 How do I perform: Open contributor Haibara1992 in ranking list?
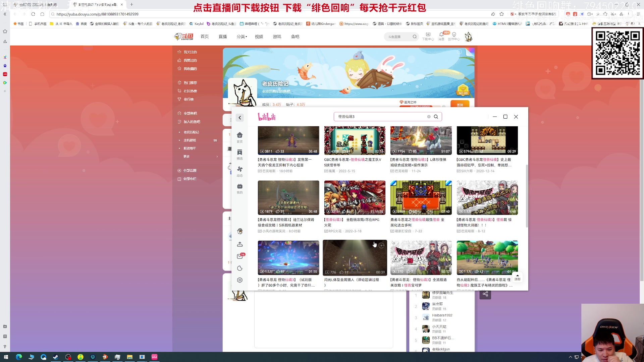[x=442, y=315]
